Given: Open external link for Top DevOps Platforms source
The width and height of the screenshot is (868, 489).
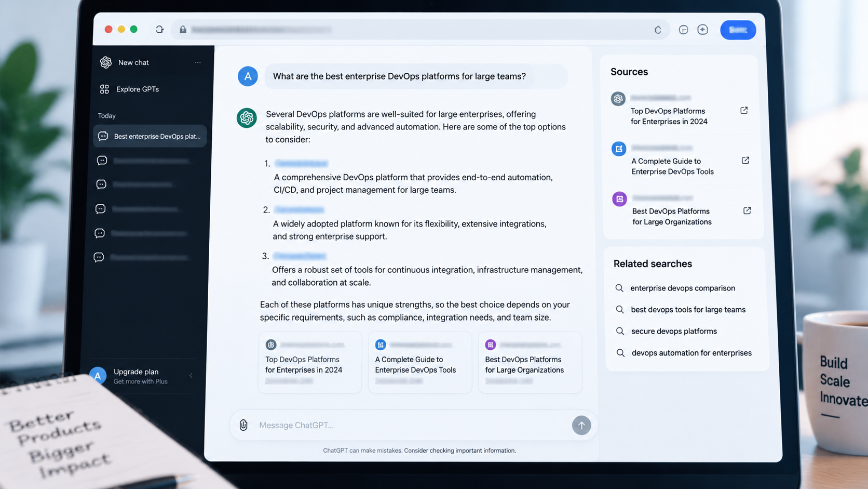Looking at the screenshot, I should 744,110.
